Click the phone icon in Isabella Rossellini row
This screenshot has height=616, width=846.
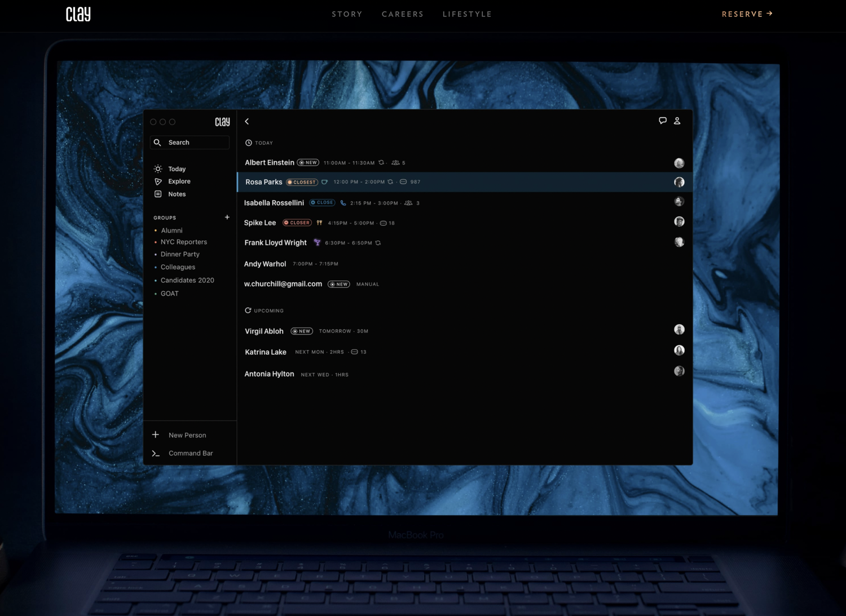pyautogui.click(x=343, y=203)
